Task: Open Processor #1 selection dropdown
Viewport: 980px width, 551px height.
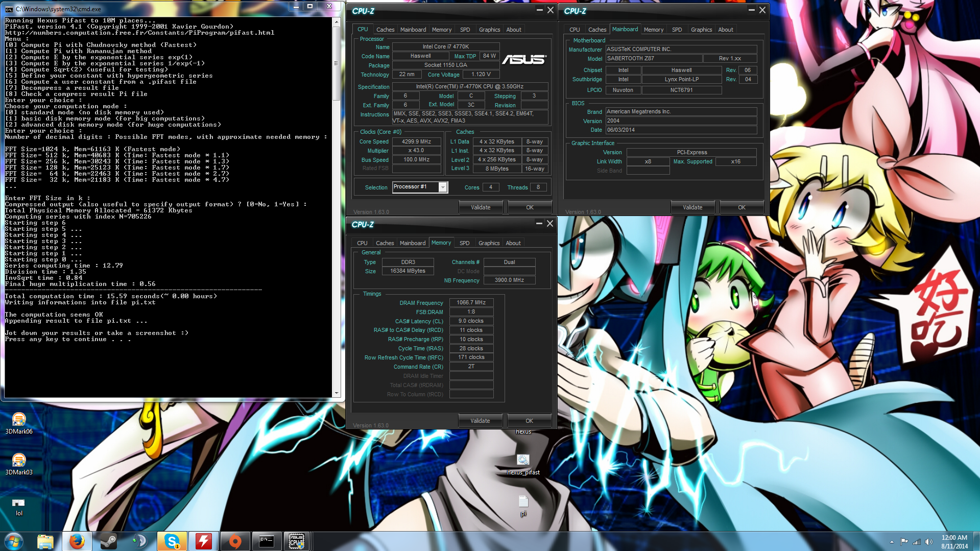Action: pos(443,187)
